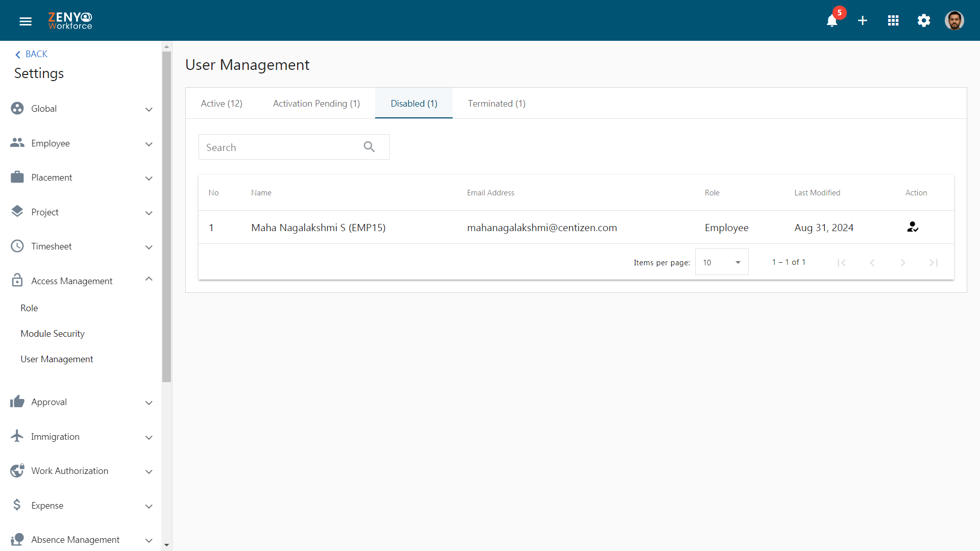Image resolution: width=980 pixels, height=551 pixels.
Task: Click the hamburger menu icon
Action: (x=26, y=19)
